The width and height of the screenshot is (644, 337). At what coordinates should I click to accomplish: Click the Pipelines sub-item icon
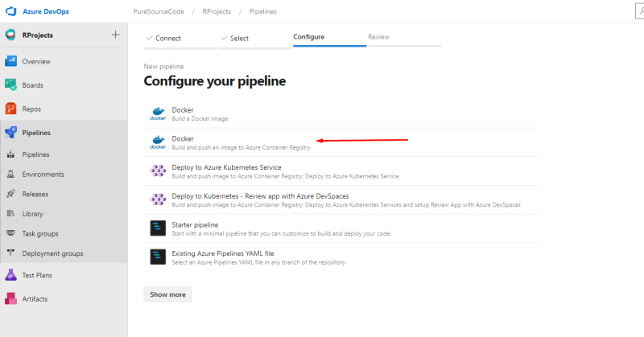coord(10,154)
